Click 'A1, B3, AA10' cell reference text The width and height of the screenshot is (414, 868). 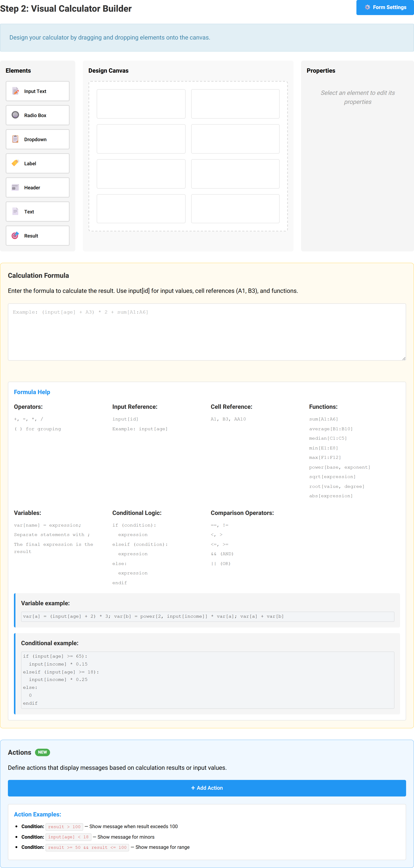pyautogui.click(x=228, y=419)
